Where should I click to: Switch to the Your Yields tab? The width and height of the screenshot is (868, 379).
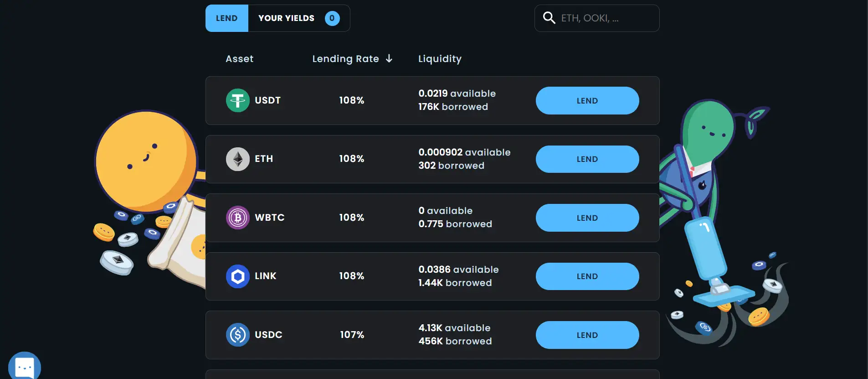(x=286, y=18)
